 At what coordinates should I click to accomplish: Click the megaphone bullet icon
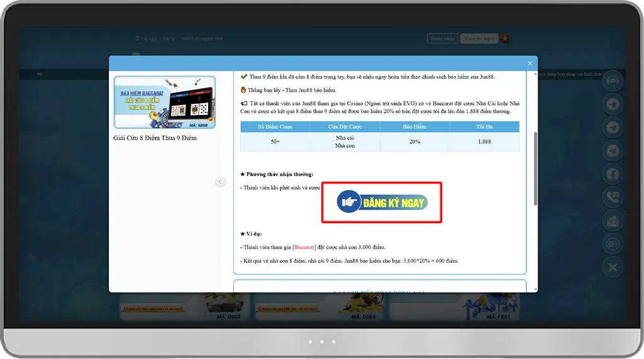point(244,103)
